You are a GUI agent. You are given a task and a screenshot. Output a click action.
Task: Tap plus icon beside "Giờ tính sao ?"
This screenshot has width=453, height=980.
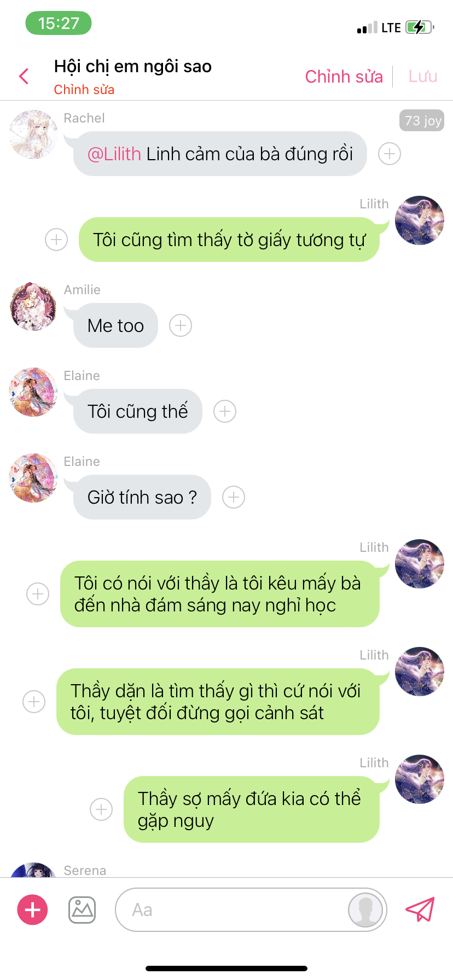234,497
